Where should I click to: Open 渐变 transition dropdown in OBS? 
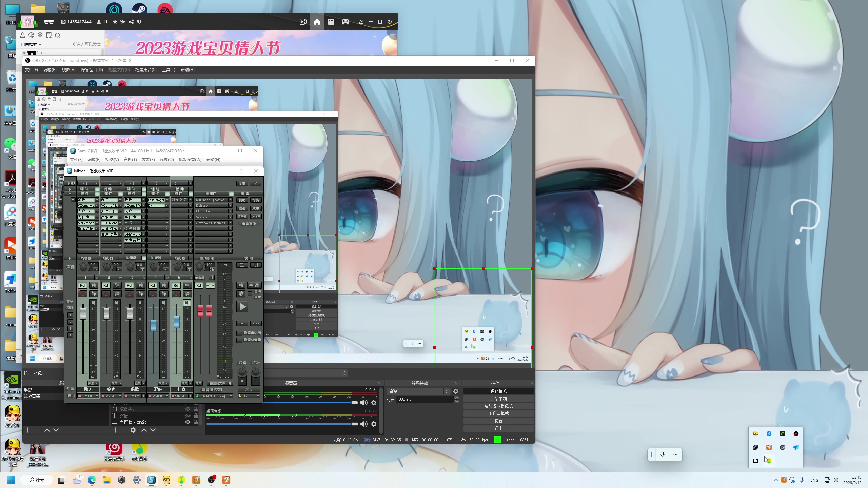(418, 391)
